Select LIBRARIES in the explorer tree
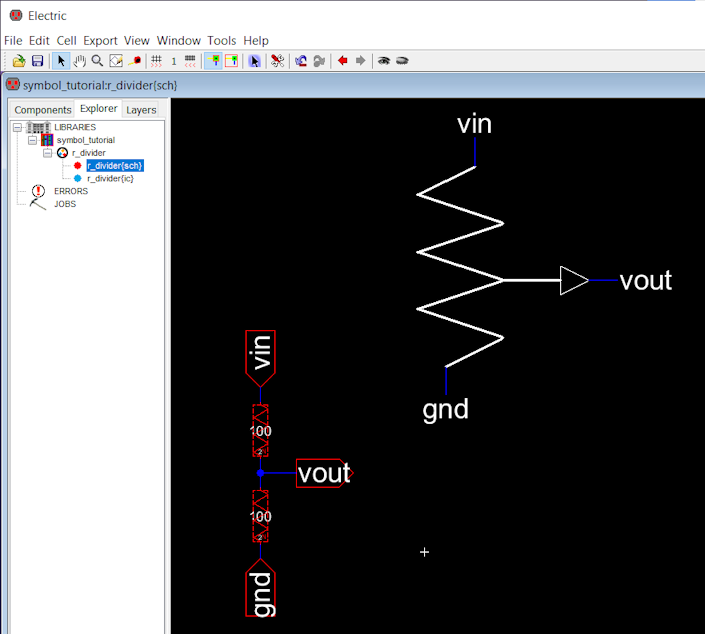Viewport: 705px width, 634px height. click(75, 127)
